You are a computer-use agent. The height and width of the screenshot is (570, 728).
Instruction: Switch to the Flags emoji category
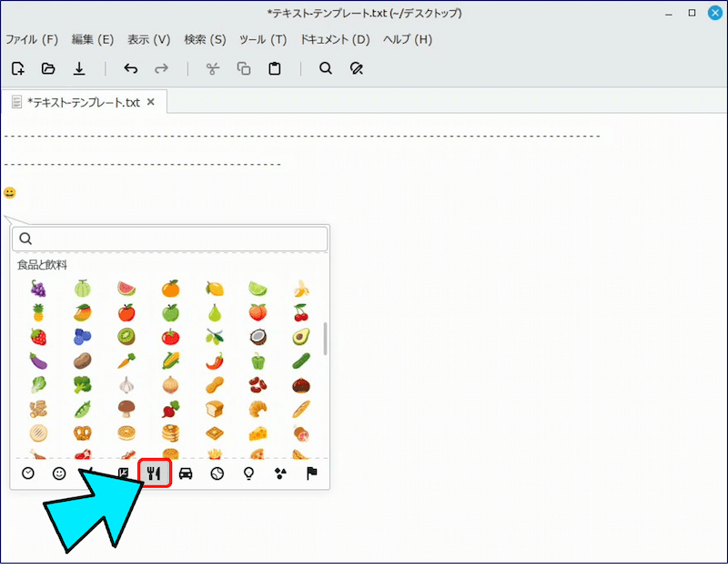(x=311, y=473)
